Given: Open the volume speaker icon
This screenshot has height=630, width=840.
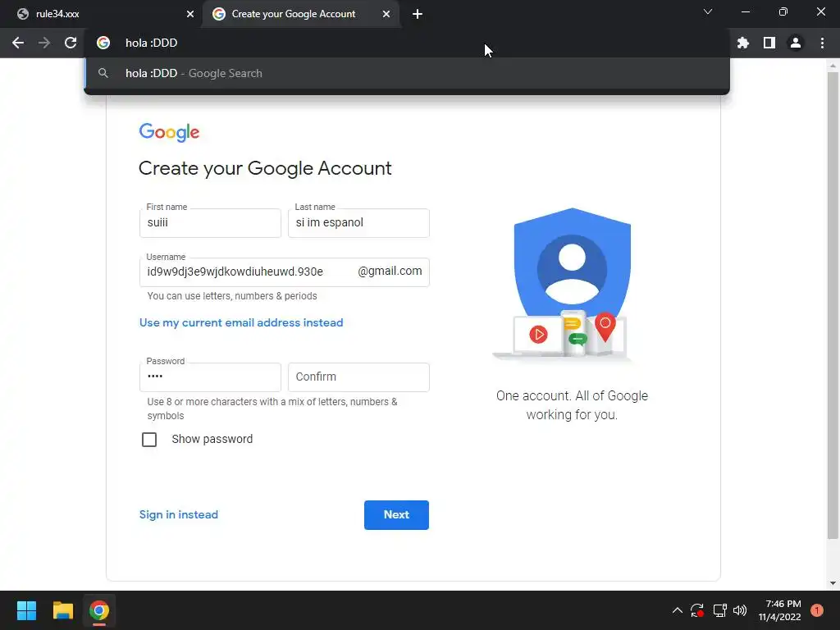Looking at the screenshot, I should [x=740, y=610].
